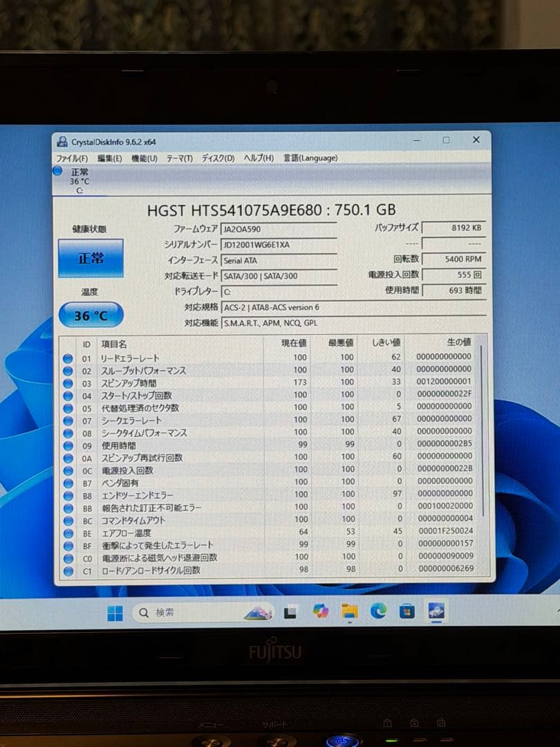The height and width of the screenshot is (747, 560).
Task: Click the 現在値 column header
Action: pyautogui.click(x=294, y=343)
